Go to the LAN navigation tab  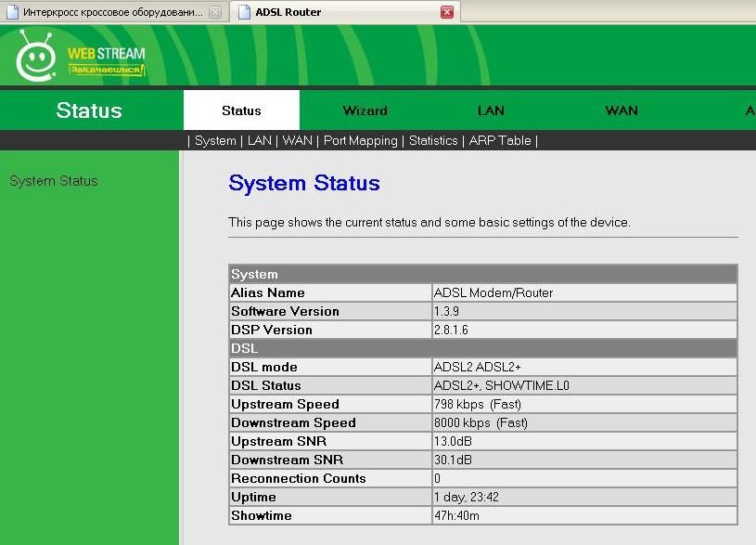click(491, 110)
